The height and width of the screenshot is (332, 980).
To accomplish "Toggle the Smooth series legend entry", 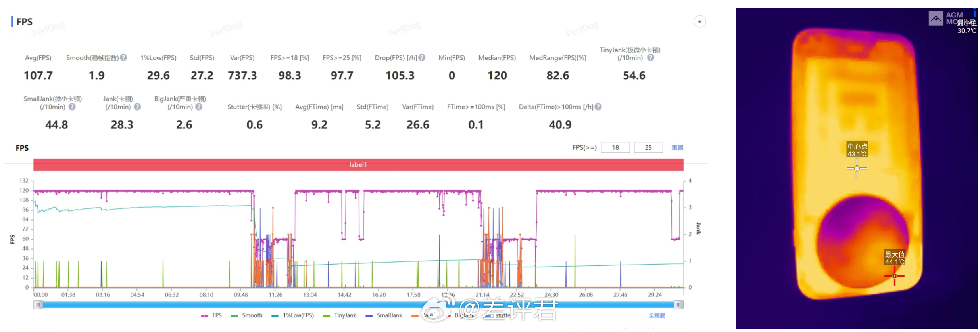I will click(247, 316).
